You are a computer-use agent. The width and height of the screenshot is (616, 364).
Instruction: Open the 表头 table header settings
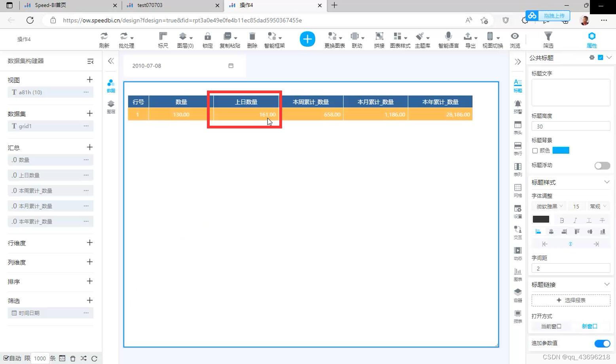[x=517, y=128]
